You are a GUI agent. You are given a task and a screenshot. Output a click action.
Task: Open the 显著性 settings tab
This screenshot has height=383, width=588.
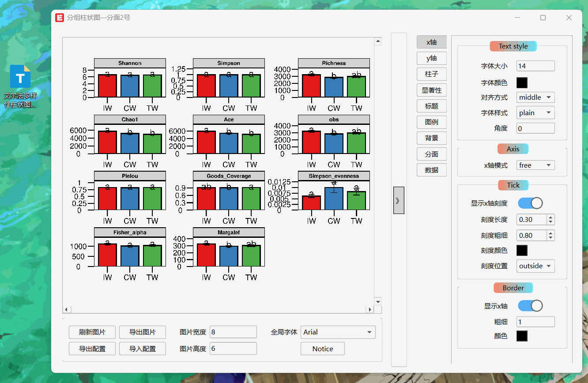pos(431,90)
